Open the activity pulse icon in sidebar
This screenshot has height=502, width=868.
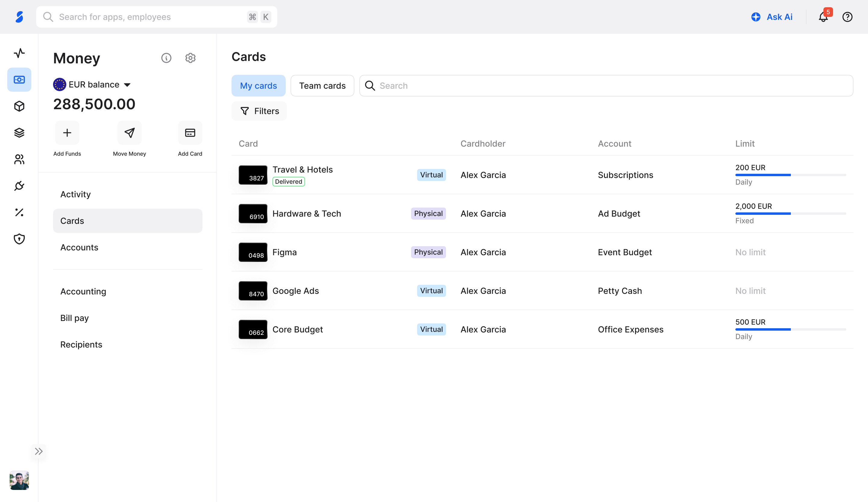point(19,53)
